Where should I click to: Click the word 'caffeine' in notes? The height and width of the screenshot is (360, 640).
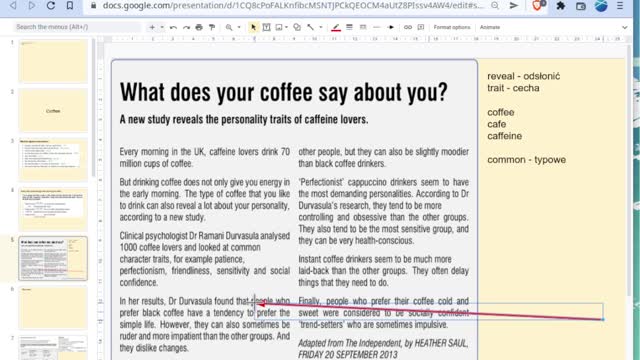[x=504, y=136]
